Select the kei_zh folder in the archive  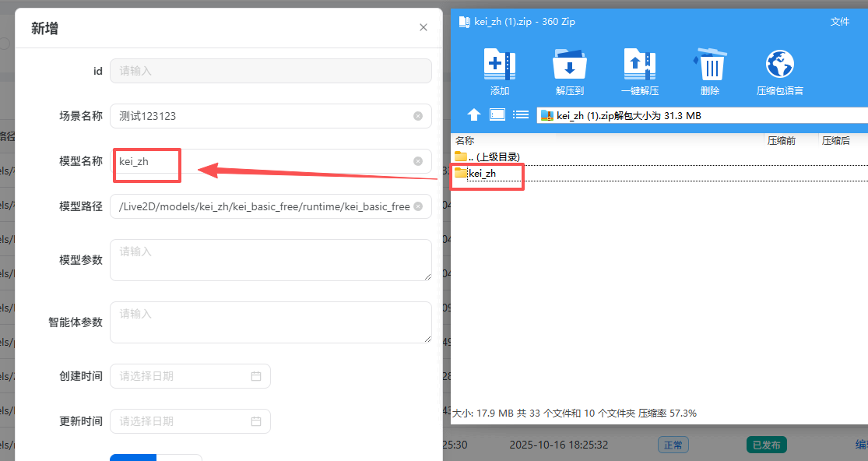(x=482, y=174)
